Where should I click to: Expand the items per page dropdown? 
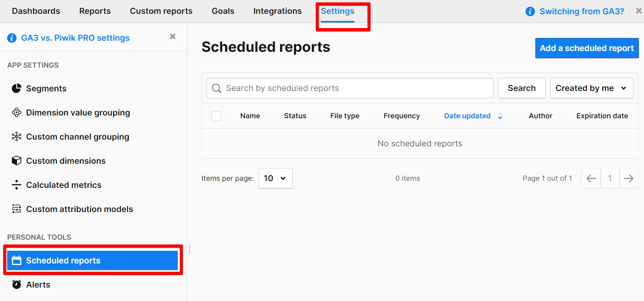tap(275, 178)
